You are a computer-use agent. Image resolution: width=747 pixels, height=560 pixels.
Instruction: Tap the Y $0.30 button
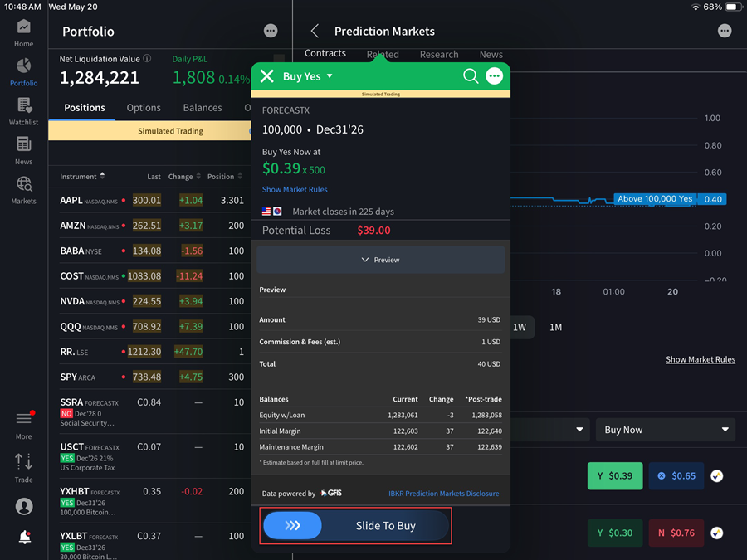[x=615, y=533]
